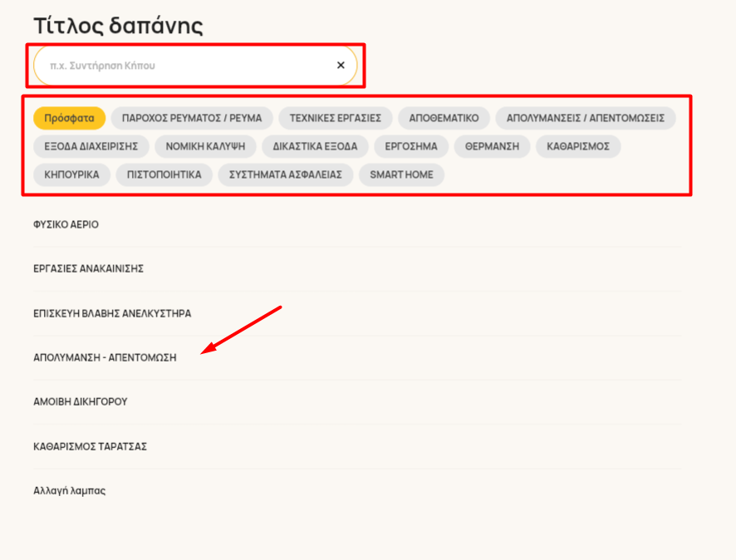This screenshot has width=736, height=560.
Task: Choose the ΤΕΧΝΙΚΕΣ ΕΡΓΑΣΙΕΣ category chip
Action: tap(335, 118)
